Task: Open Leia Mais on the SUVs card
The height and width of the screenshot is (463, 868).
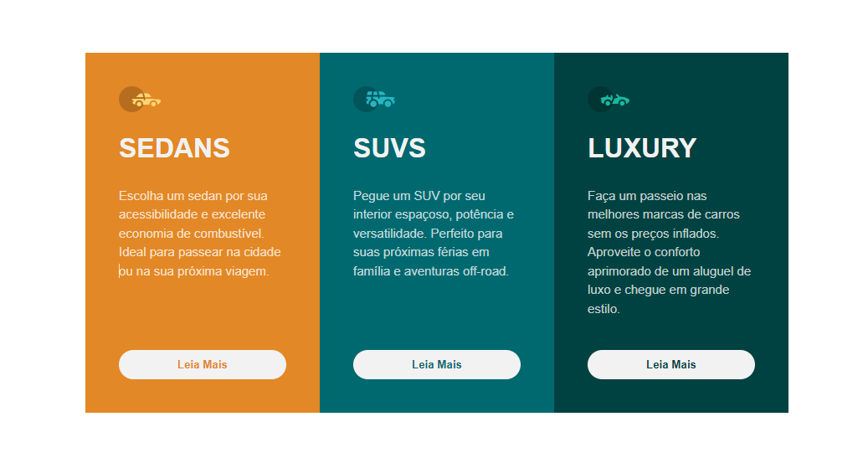Action: pos(437,364)
